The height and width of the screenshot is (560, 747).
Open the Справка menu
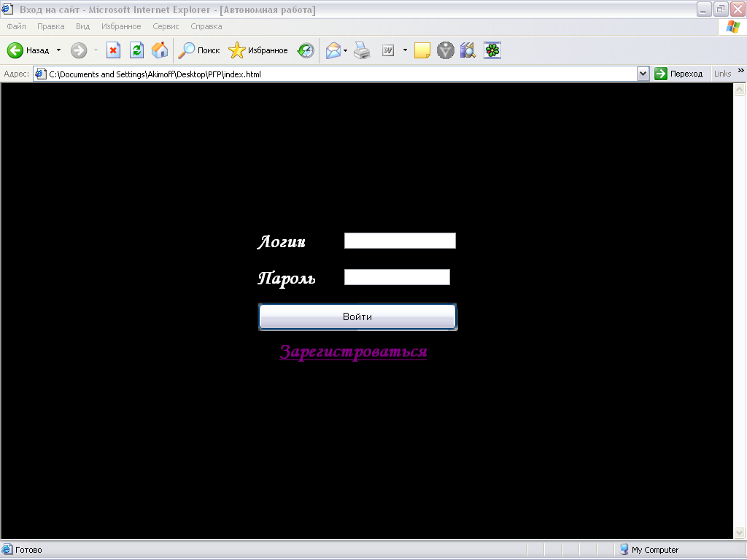click(206, 26)
